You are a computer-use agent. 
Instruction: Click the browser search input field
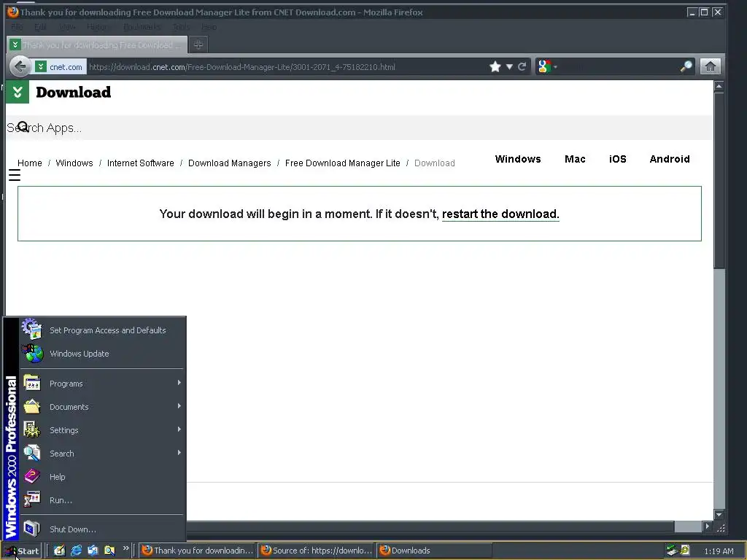pos(619,66)
